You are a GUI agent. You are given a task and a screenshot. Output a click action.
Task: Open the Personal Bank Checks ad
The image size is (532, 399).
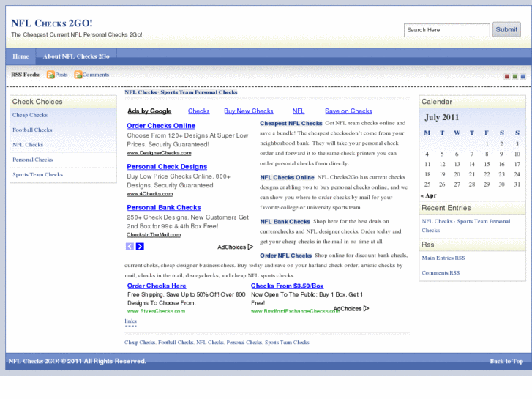164,207
